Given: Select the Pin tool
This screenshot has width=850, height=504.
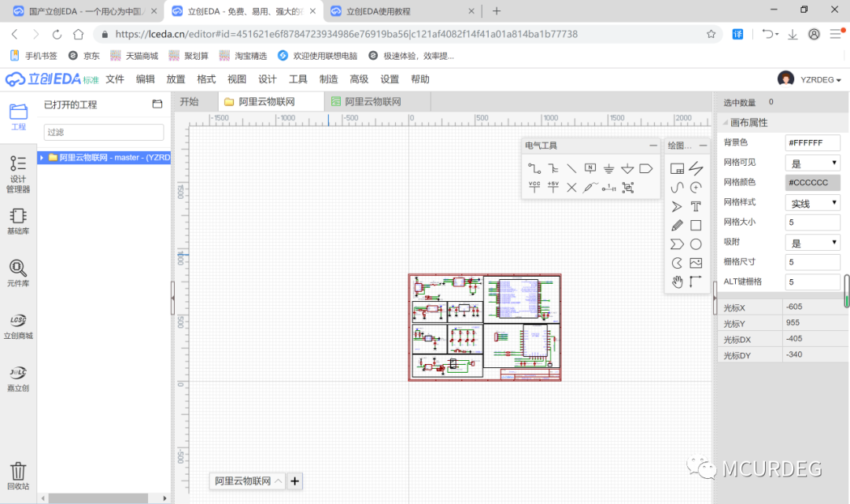Looking at the screenshot, I should tap(608, 187).
